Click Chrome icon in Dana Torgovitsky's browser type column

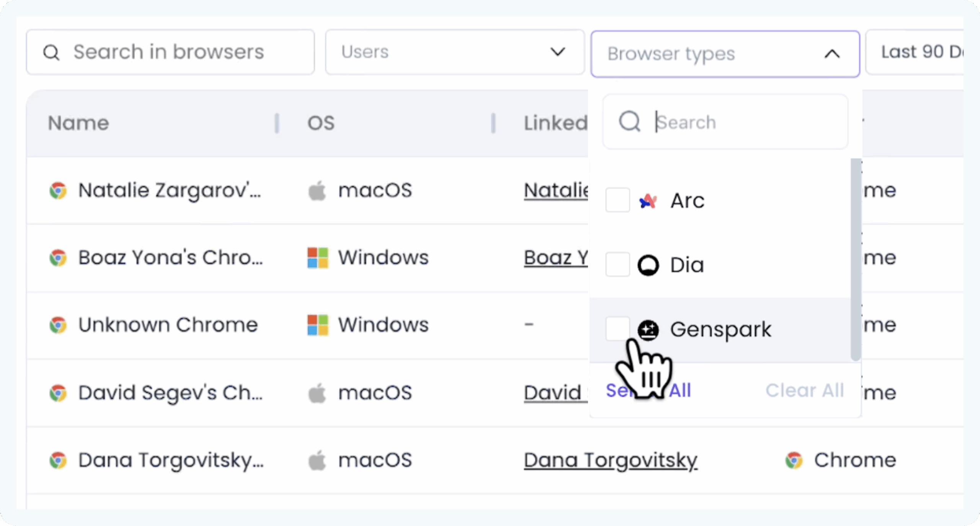[x=794, y=460]
